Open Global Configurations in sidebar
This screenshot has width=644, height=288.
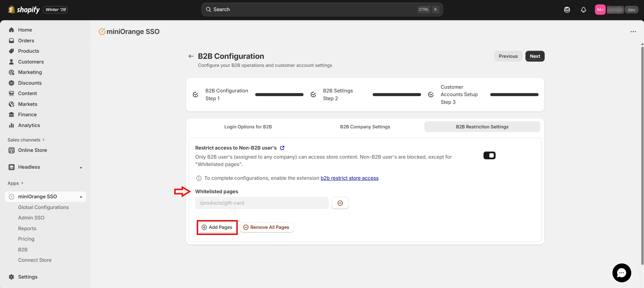click(43, 207)
